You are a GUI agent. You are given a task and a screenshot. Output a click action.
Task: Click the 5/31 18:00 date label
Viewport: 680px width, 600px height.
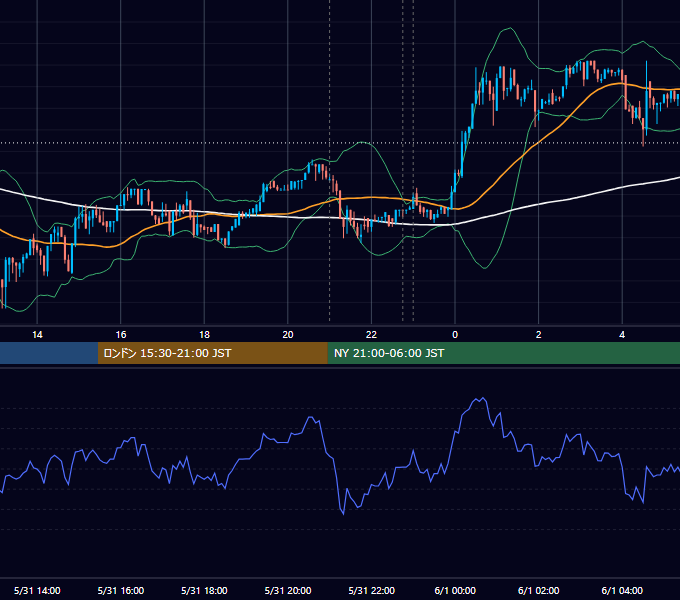(x=204, y=591)
